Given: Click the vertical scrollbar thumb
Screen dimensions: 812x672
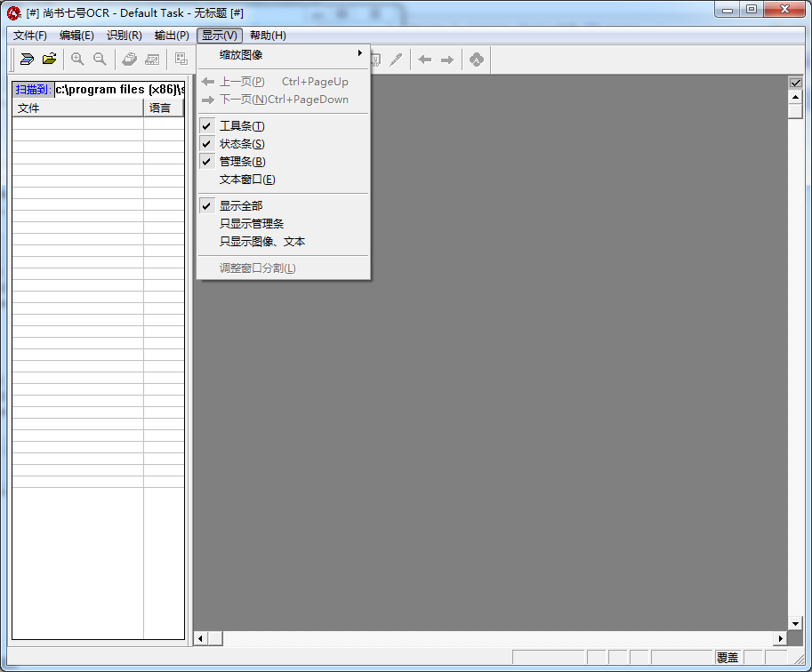Looking at the screenshot, I should click(795, 111).
